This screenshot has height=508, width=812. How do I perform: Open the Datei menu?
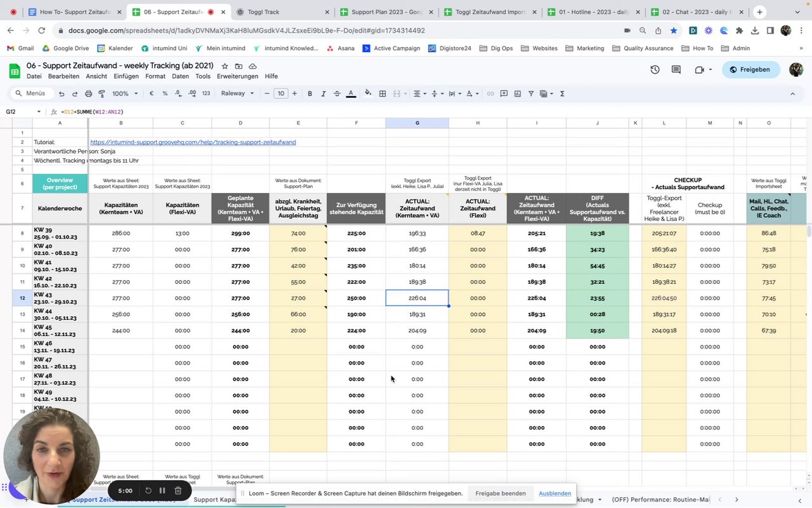tap(34, 76)
